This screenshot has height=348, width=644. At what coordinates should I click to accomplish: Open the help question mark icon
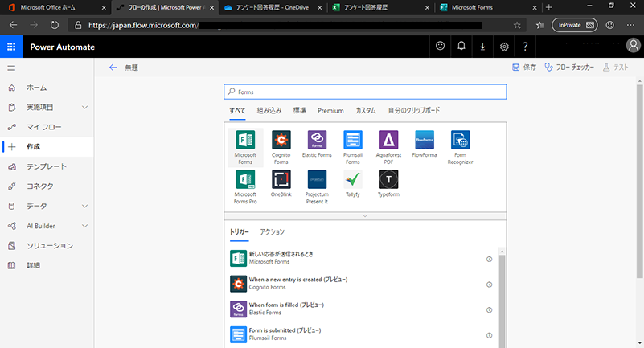tap(525, 47)
